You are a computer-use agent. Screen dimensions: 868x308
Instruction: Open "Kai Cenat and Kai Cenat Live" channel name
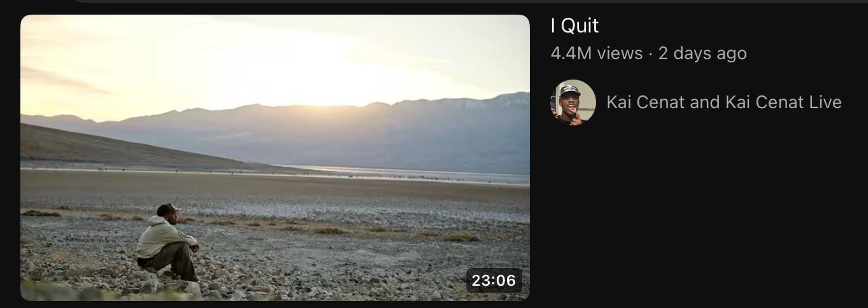[x=724, y=102]
